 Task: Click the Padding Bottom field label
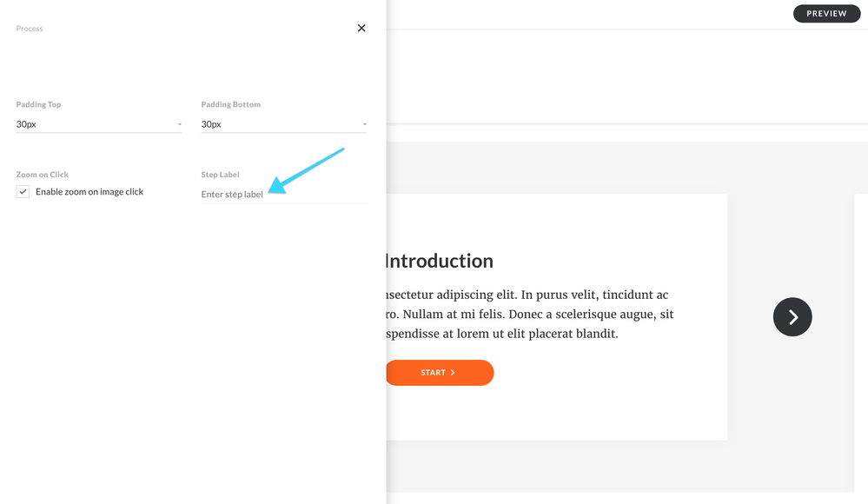[231, 104]
